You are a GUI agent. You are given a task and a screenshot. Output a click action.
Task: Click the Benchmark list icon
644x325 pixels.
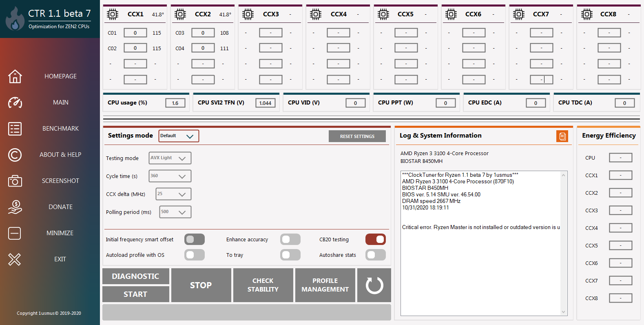[x=15, y=129]
